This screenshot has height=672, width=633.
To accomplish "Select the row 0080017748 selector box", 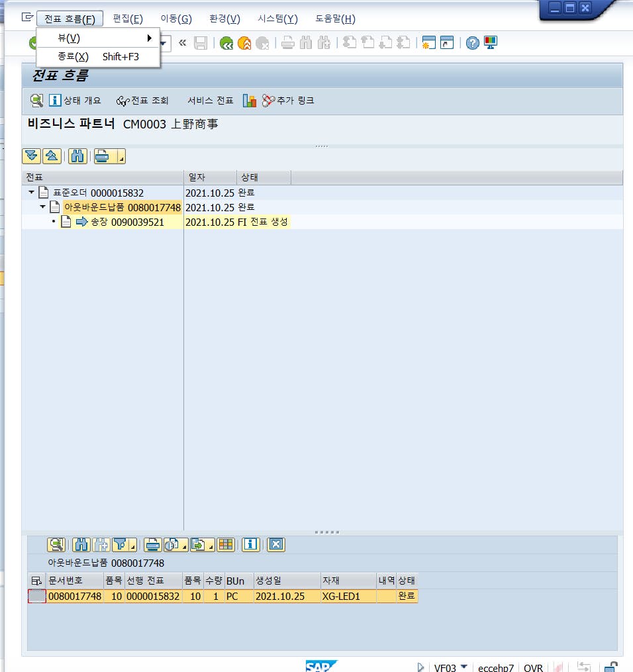I will [x=37, y=596].
